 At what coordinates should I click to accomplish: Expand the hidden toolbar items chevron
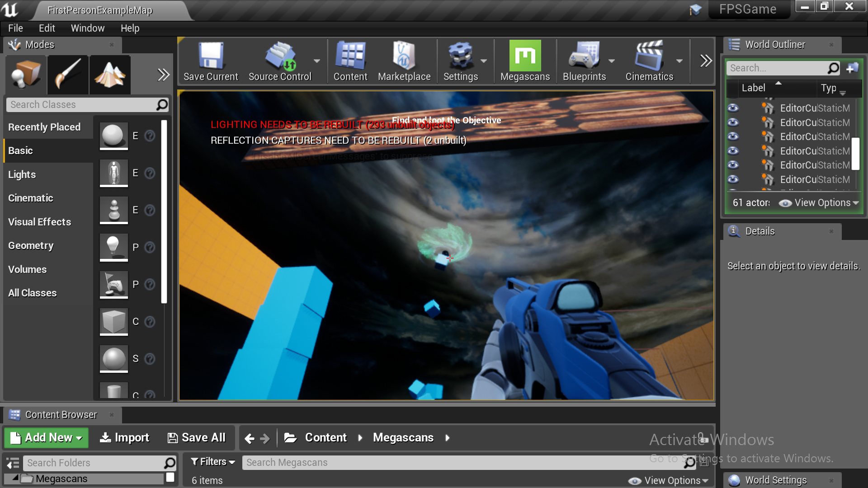click(x=706, y=61)
